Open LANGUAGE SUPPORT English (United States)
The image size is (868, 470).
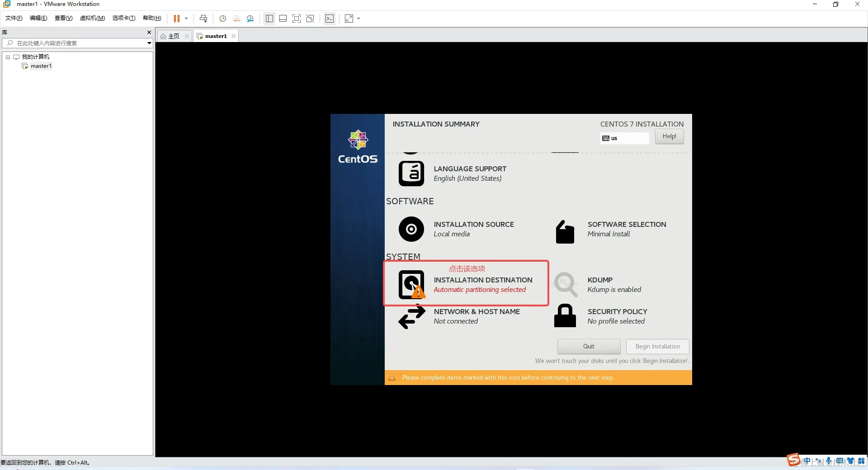[x=470, y=174]
